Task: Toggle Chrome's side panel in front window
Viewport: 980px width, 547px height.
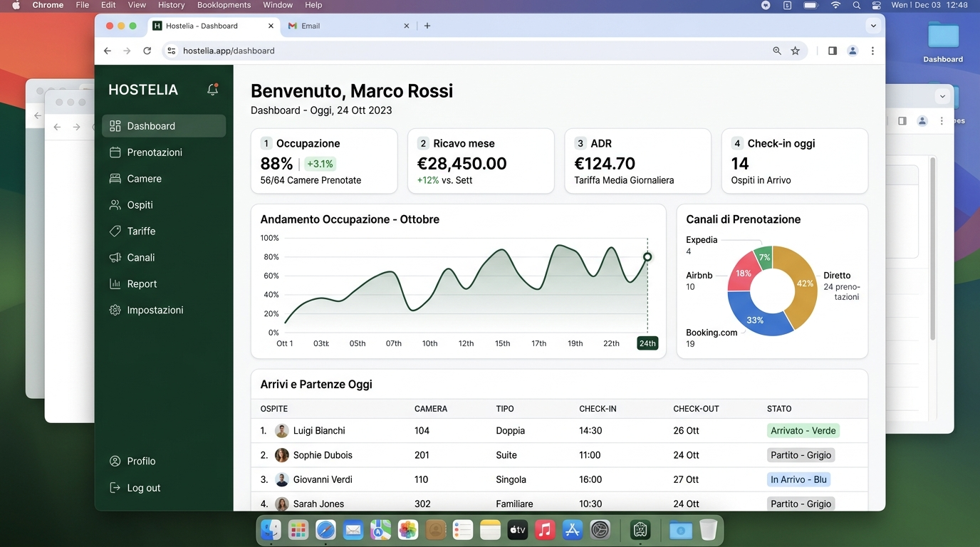Action: (x=832, y=51)
